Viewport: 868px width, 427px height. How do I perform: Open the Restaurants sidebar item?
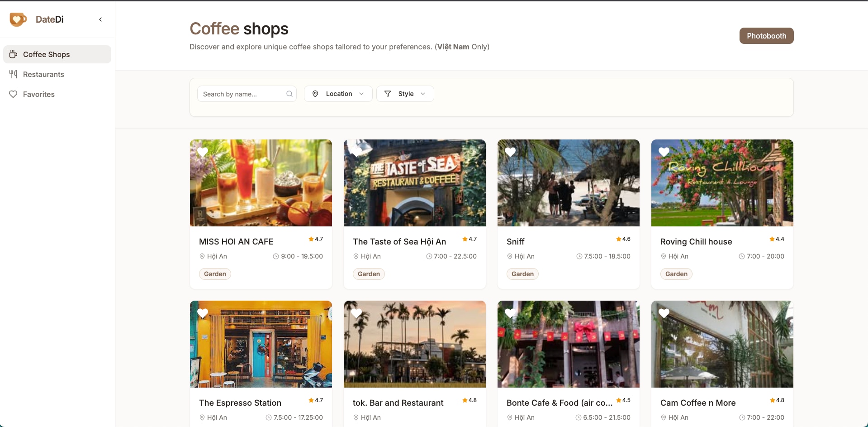coord(57,74)
